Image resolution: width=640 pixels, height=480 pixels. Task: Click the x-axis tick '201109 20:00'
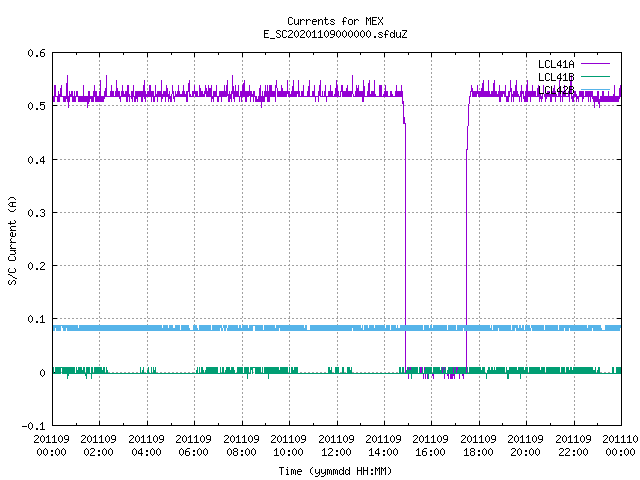click(x=526, y=446)
